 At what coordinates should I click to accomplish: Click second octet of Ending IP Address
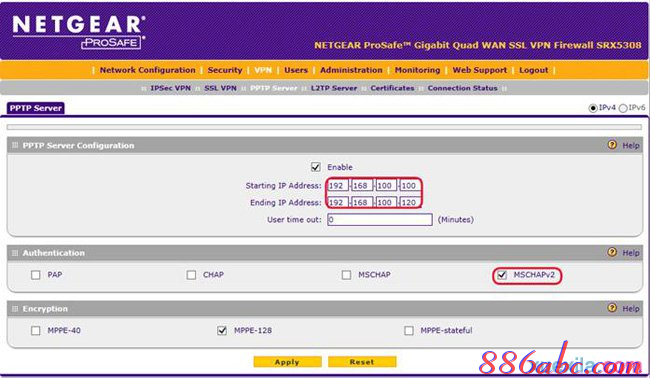tap(362, 202)
